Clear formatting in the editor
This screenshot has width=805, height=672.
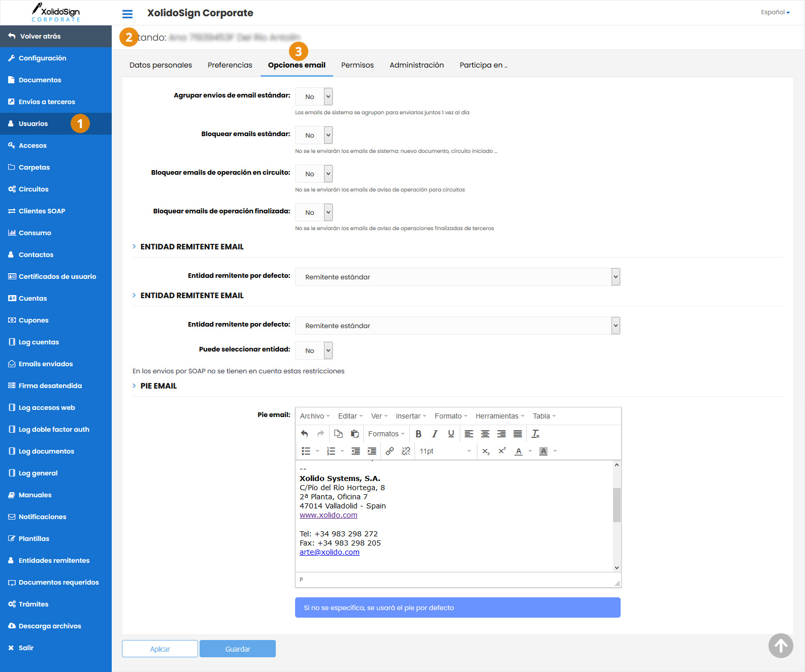tap(535, 434)
